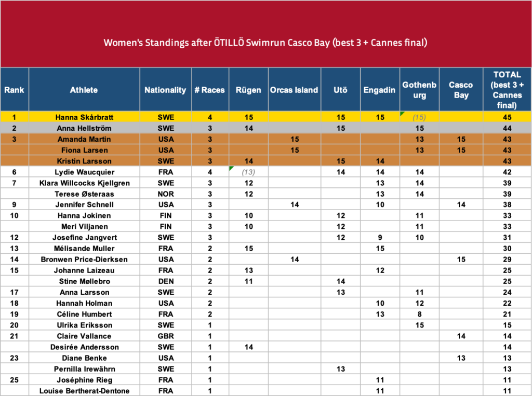Click Terese Østeraas NOR nationality cell
532x396 pixels.
166,194
